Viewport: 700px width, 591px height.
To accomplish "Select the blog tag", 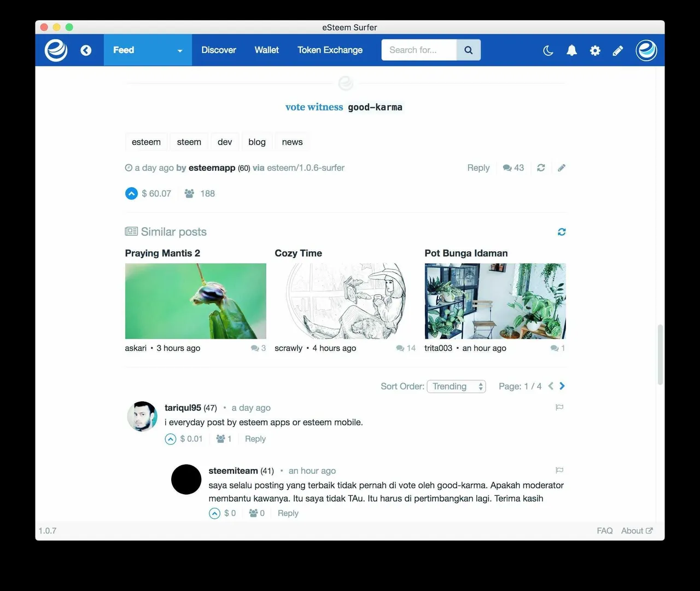I will [x=257, y=142].
